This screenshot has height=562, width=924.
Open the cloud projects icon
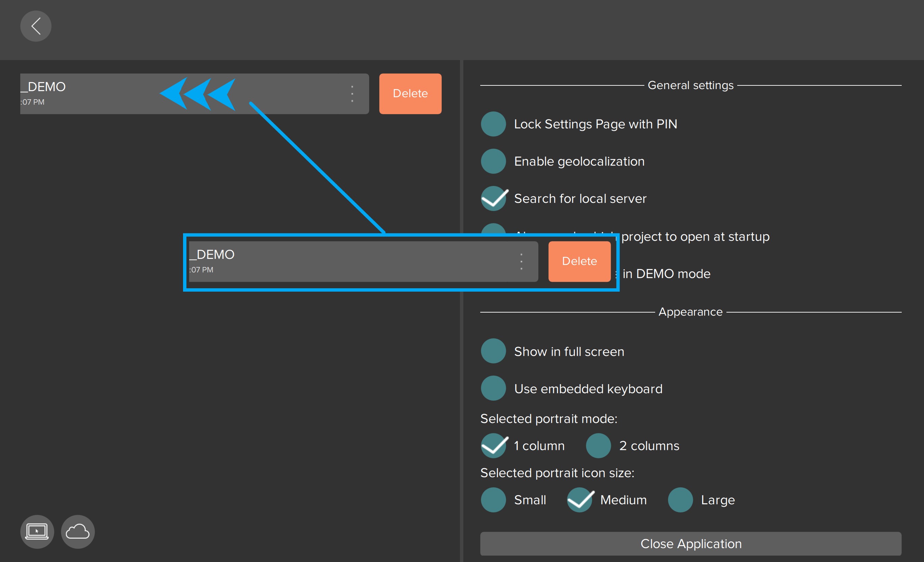(x=78, y=531)
